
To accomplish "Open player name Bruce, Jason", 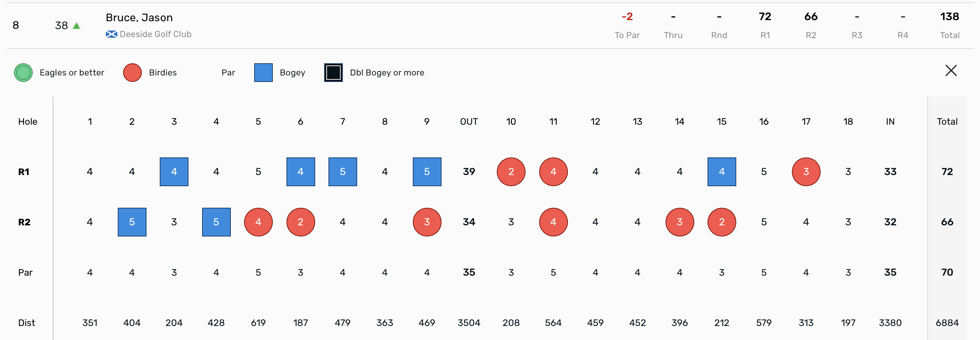I will [x=139, y=18].
